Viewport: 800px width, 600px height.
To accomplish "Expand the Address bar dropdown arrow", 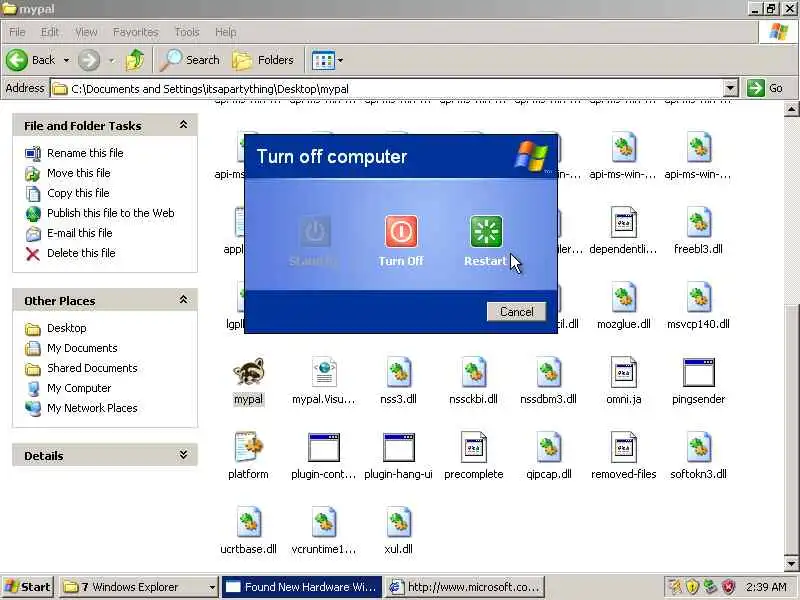I will pos(731,88).
